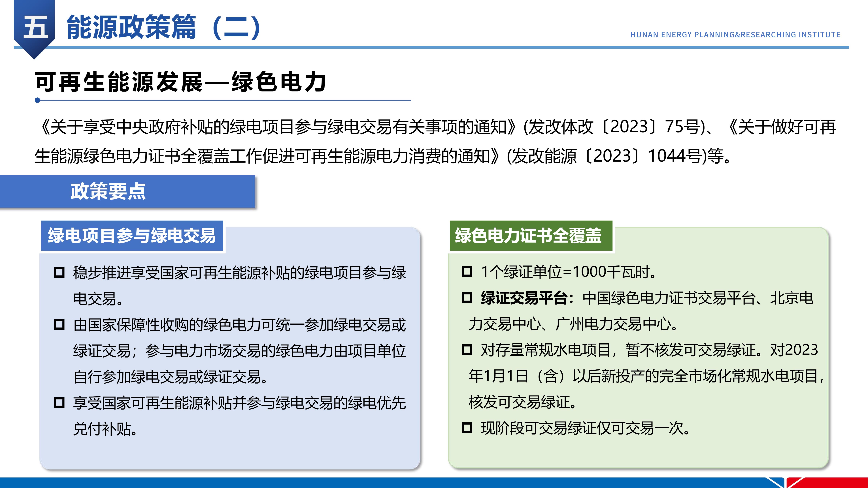Select the green label '绿色电力证书全覆盖'
This screenshot has width=868, height=488.
point(531,235)
